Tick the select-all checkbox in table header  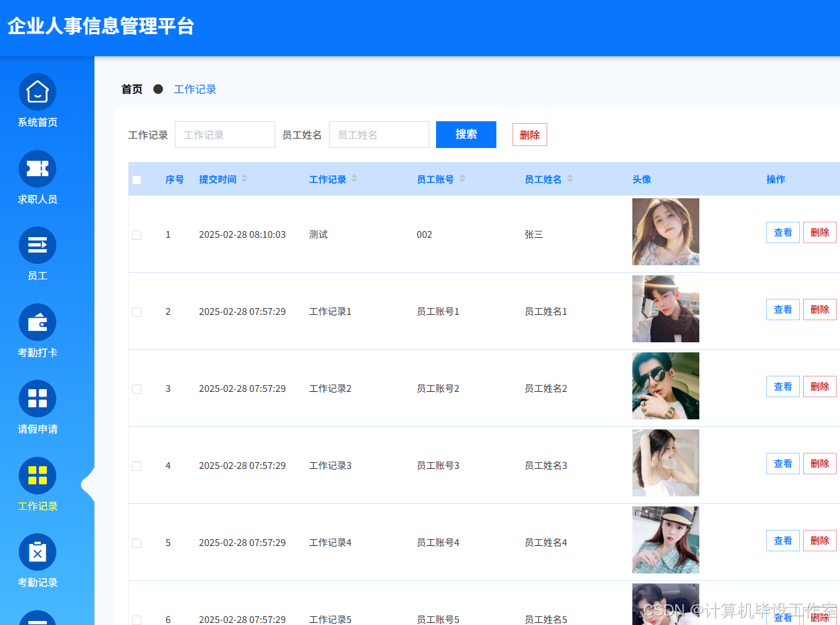coord(137,180)
